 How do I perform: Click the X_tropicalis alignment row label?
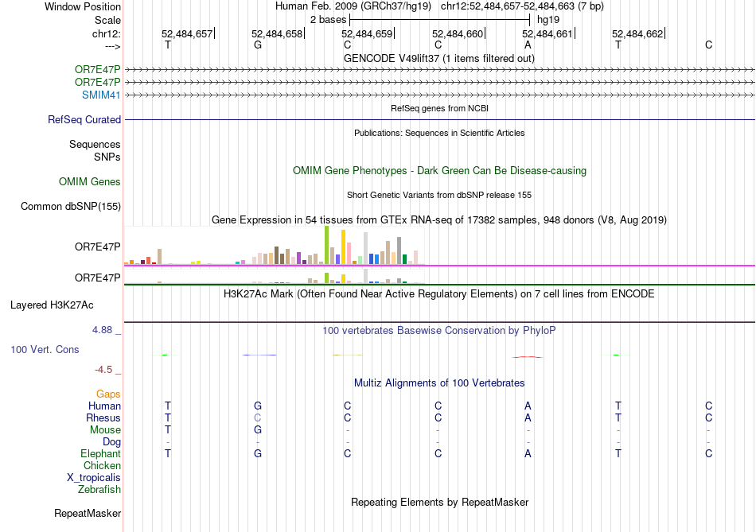[x=94, y=478]
